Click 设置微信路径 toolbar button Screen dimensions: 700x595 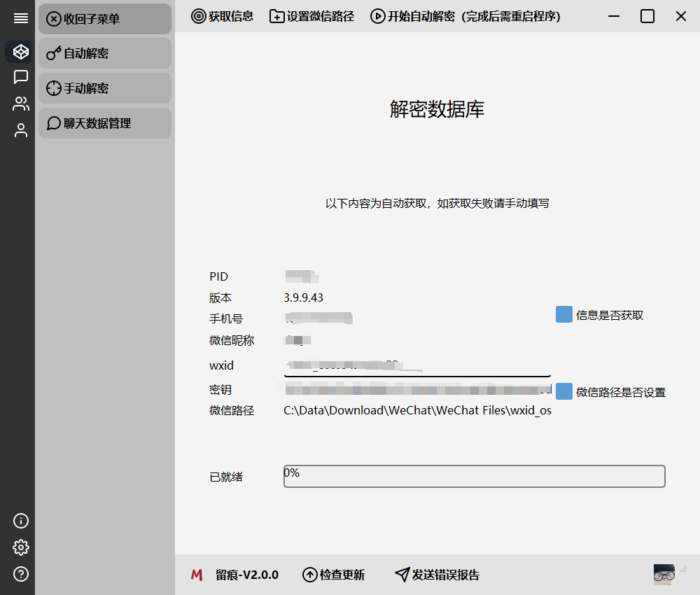[x=311, y=17]
